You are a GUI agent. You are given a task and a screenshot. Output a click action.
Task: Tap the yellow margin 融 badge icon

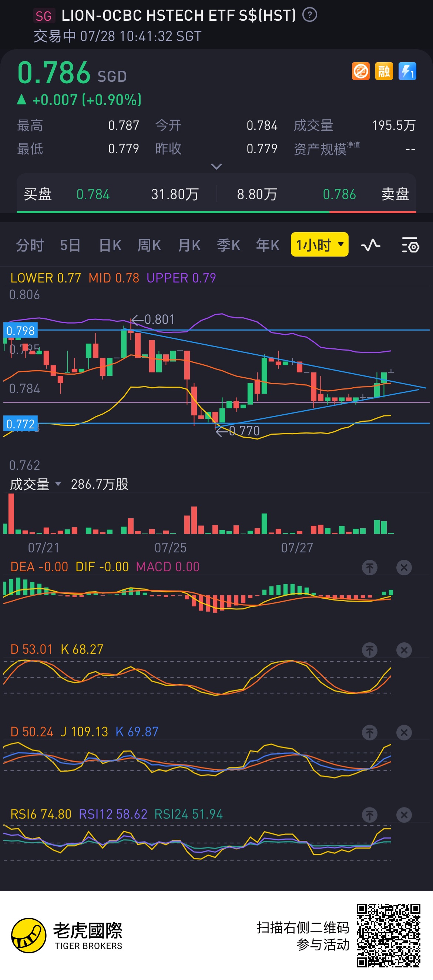click(384, 71)
